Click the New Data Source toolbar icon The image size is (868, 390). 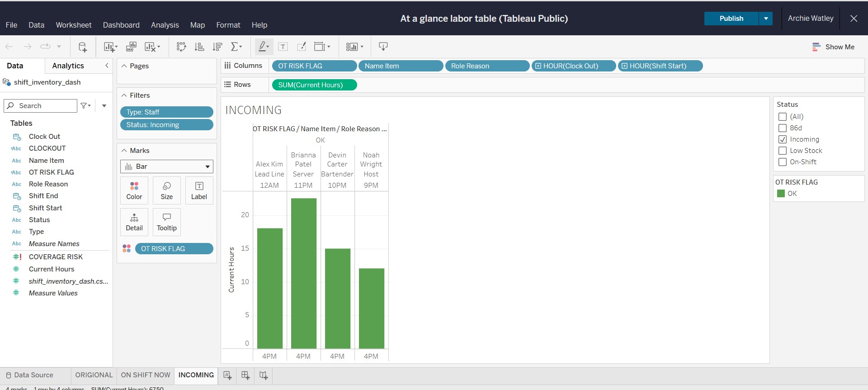[x=82, y=47]
